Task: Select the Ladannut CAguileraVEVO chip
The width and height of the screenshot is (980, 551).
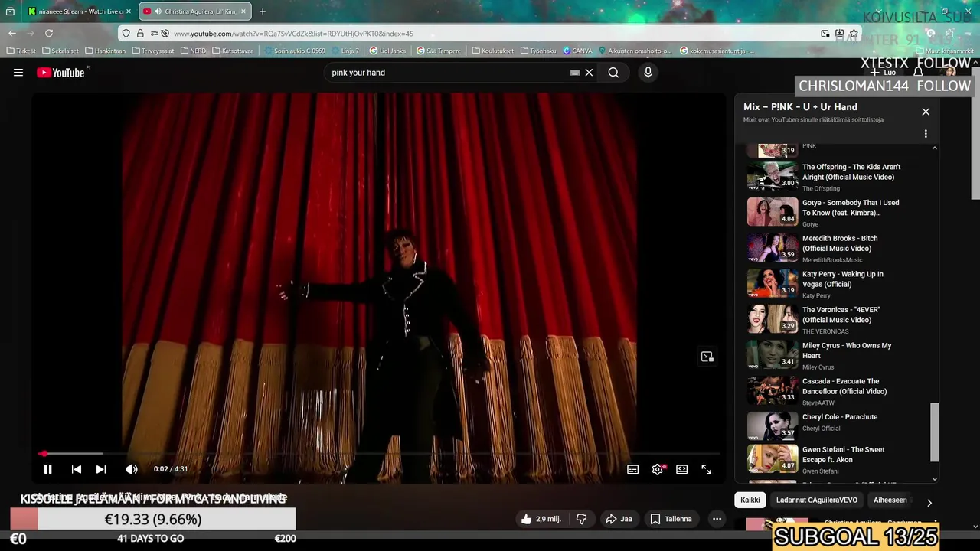Action: [816, 500]
